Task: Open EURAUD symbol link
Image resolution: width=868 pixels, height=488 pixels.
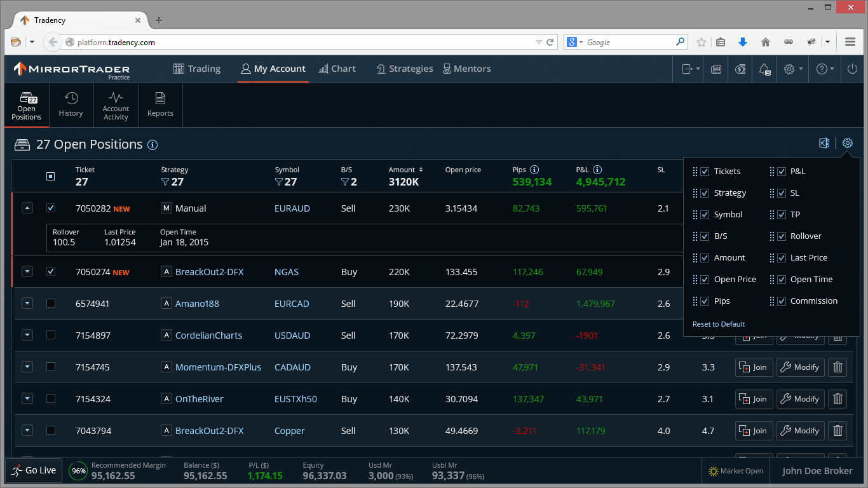Action: [292, 208]
